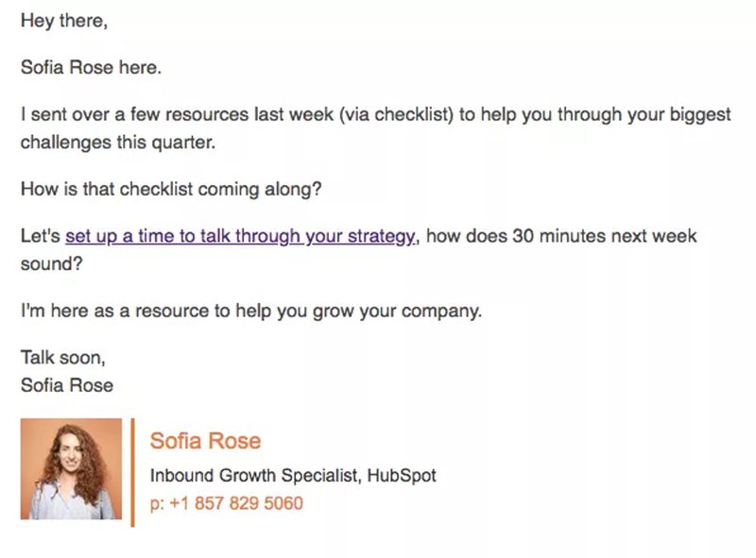Select the 'Inbound Growth Specialist' job title text
756x558 pixels.
point(252,476)
